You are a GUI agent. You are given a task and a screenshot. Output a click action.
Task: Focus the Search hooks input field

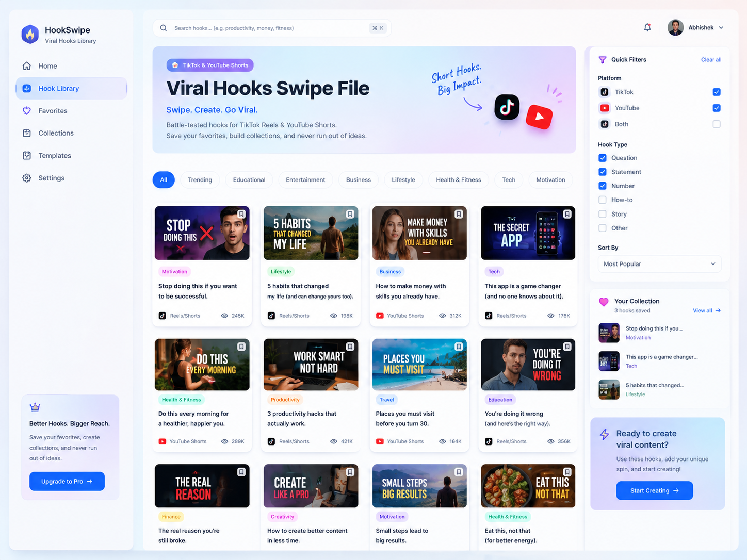[272, 28]
